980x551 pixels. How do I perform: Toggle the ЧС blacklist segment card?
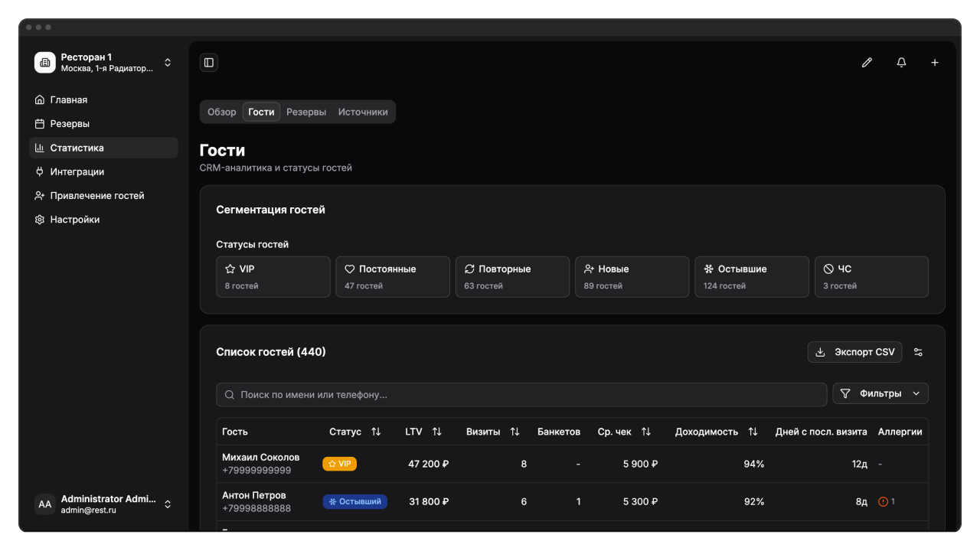(x=871, y=276)
